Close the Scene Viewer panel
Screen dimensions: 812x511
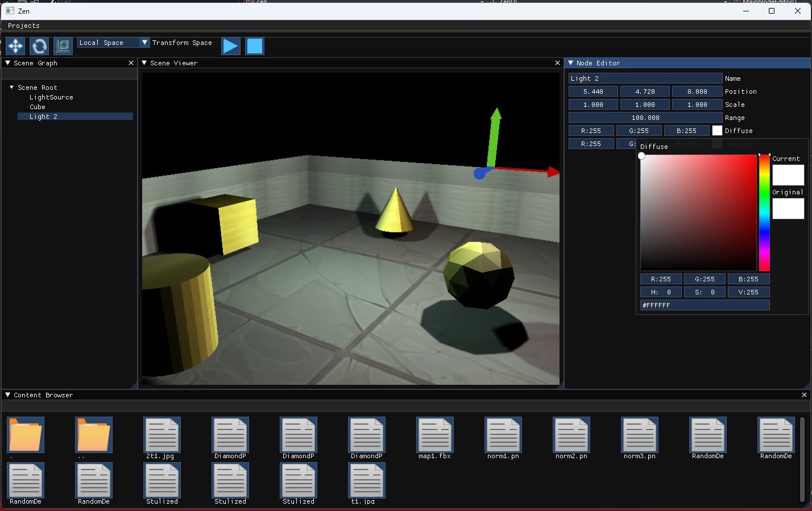(x=557, y=63)
